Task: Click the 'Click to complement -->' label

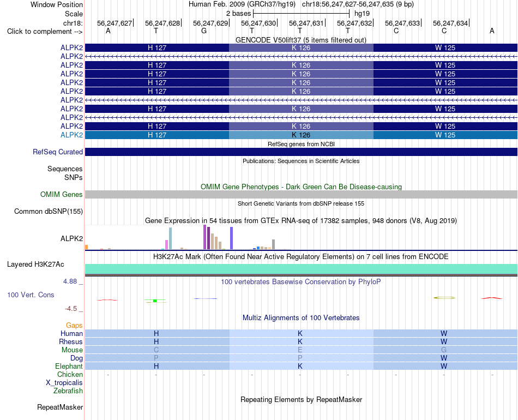Action: 45,32
